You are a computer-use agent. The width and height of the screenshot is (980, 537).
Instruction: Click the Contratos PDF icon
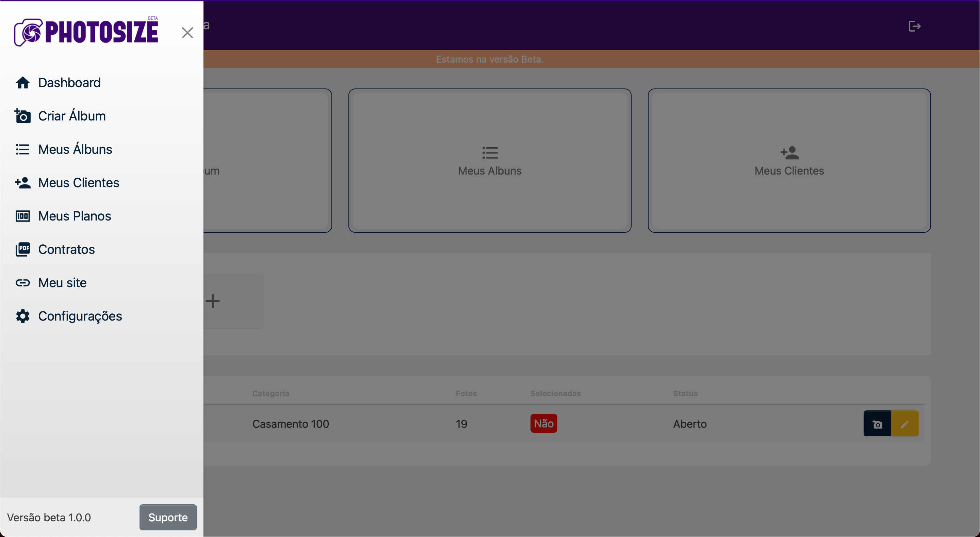[x=22, y=249]
